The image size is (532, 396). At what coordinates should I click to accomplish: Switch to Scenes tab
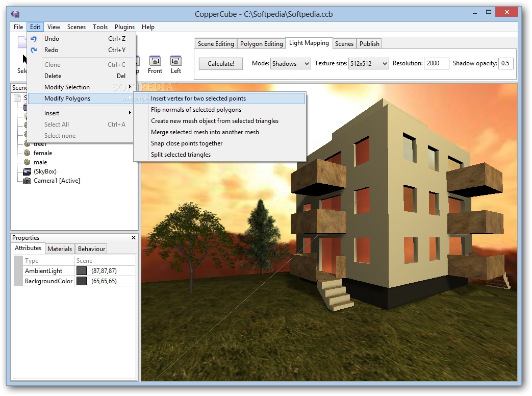344,44
